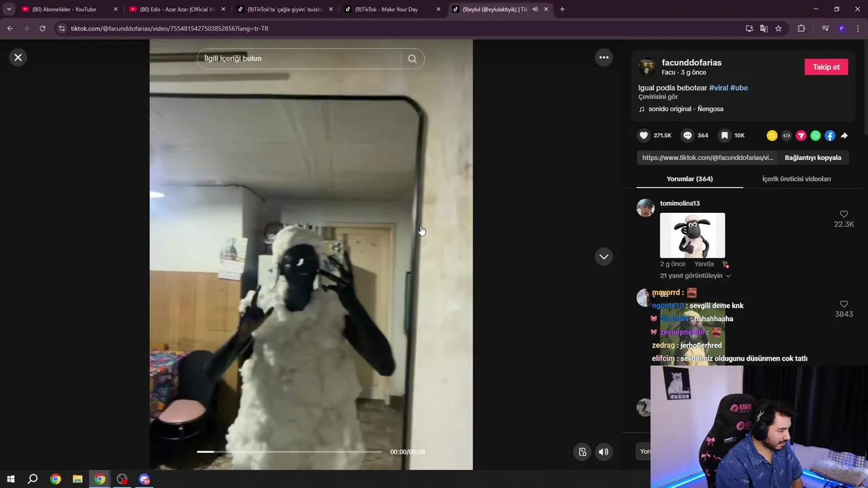
Task: Share to Facebook
Action: click(x=830, y=136)
